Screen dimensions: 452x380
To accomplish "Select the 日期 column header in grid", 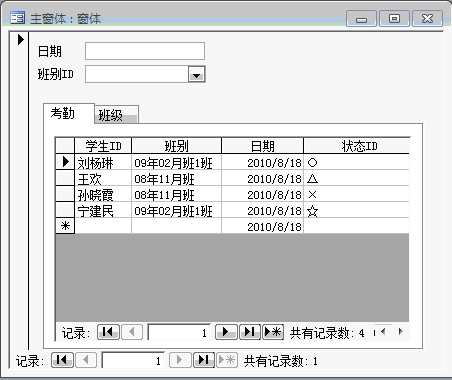I will coord(263,146).
